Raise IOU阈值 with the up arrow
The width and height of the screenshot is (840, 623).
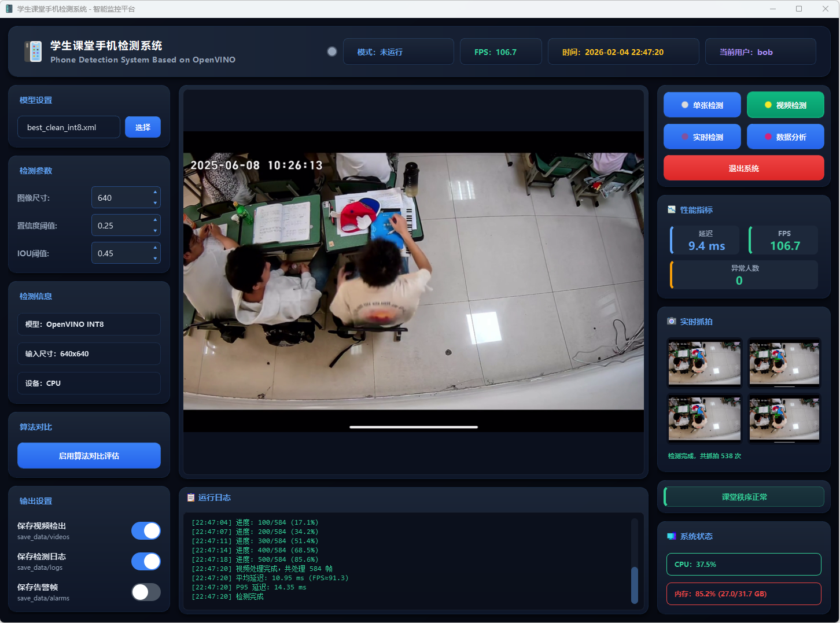click(155, 248)
